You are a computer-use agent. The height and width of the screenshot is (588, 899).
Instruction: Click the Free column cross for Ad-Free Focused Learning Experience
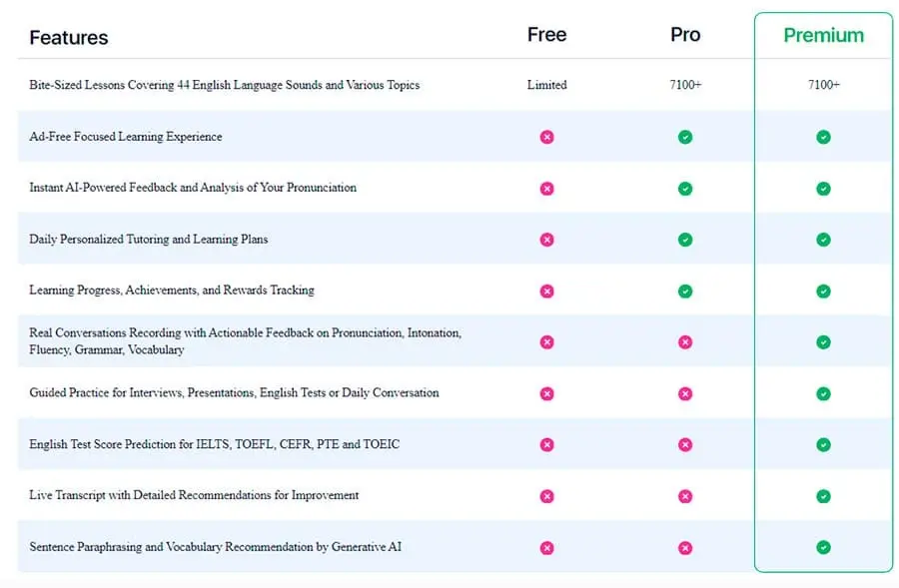(547, 137)
